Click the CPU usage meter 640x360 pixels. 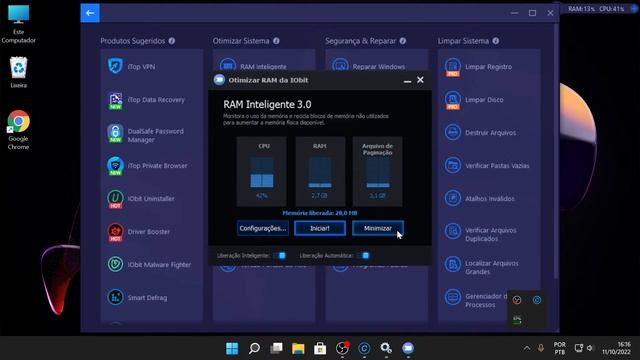point(262,171)
